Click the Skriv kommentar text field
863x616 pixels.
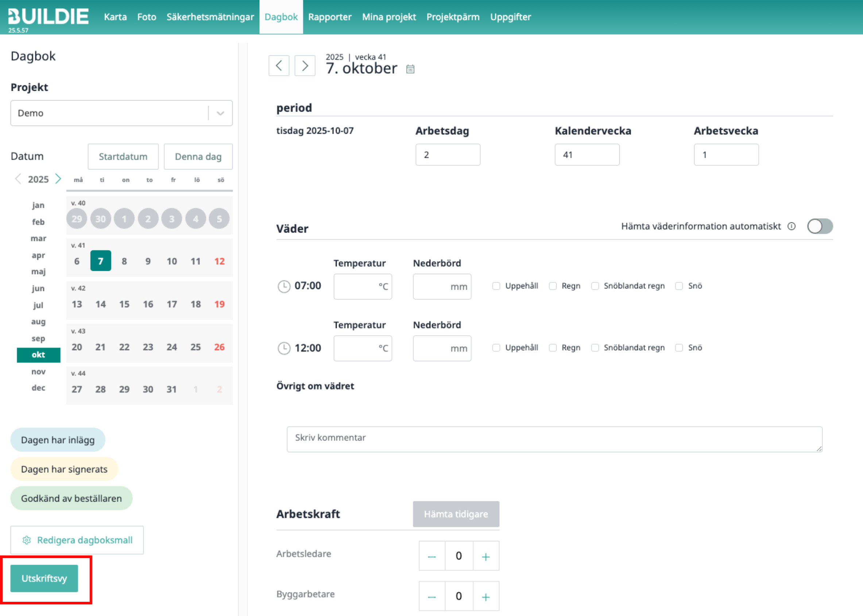point(554,439)
